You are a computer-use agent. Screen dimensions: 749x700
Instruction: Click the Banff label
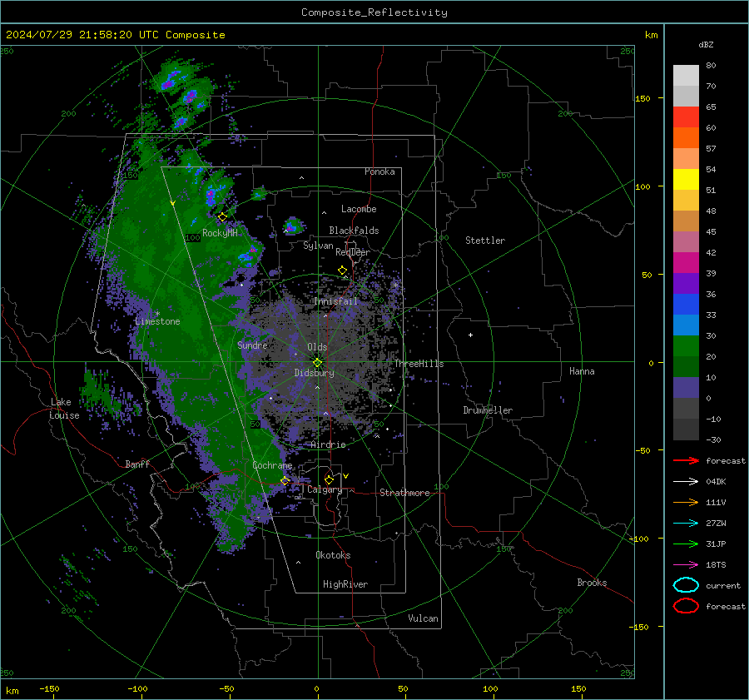pos(137,464)
